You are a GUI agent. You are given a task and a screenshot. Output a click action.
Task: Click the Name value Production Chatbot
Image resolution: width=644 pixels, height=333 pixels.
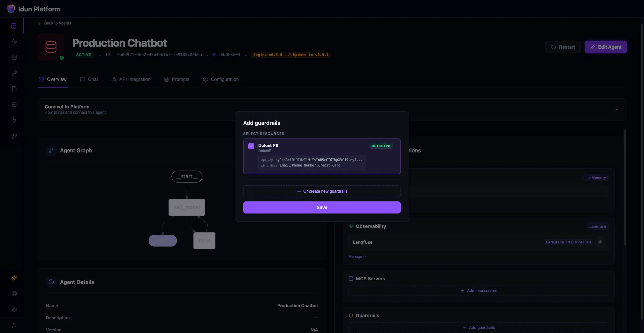298,305
